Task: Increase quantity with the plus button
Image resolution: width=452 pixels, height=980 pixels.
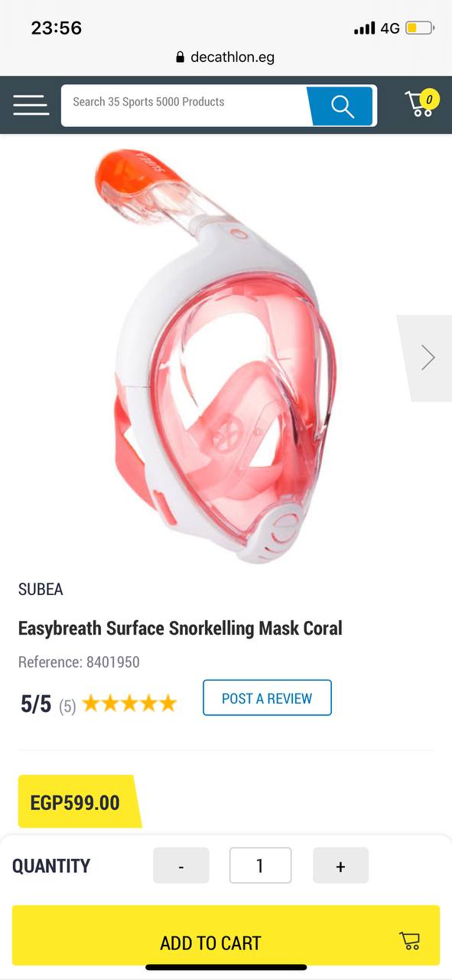Action: [x=340, y=866]
